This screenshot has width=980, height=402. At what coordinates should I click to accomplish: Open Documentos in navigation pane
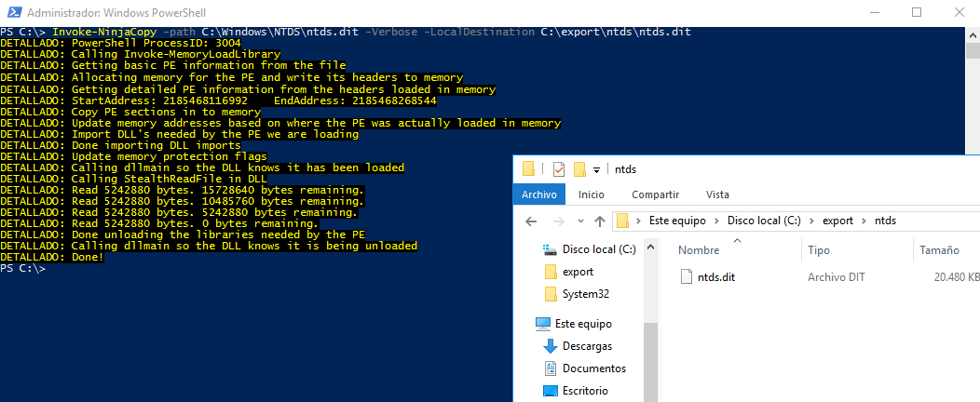(593, 368)
